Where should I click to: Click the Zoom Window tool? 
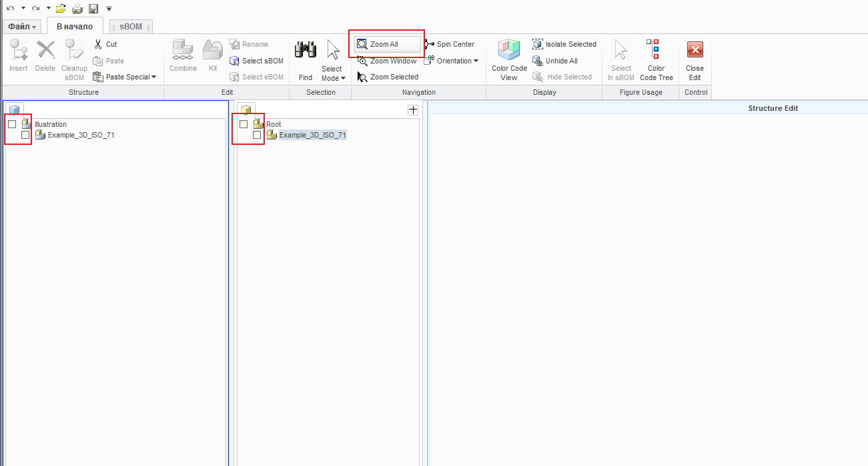point(387,61)
